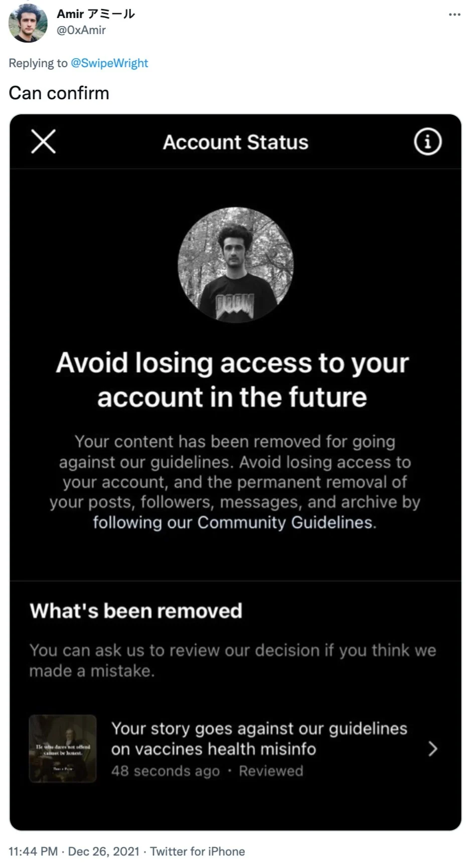Click the Twitter for iPhone source label
The height and width of the screenshot is (868, 466).
198,851
